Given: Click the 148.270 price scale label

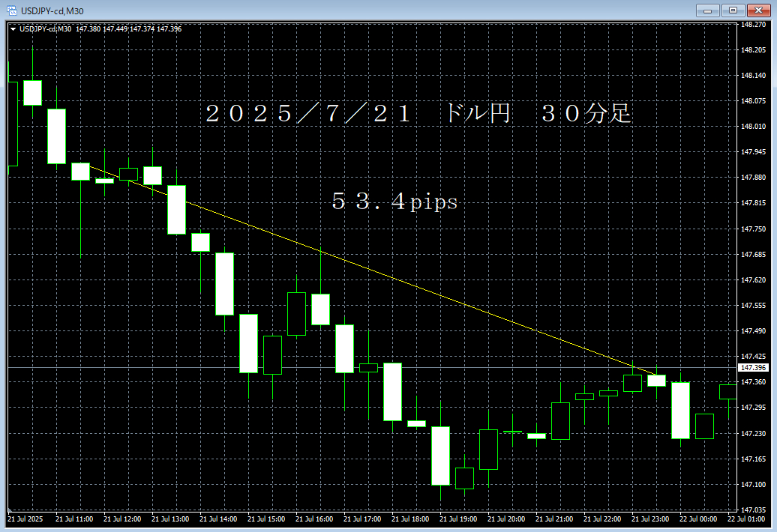Looking at the screenshot, I should (x=753, y=24).
